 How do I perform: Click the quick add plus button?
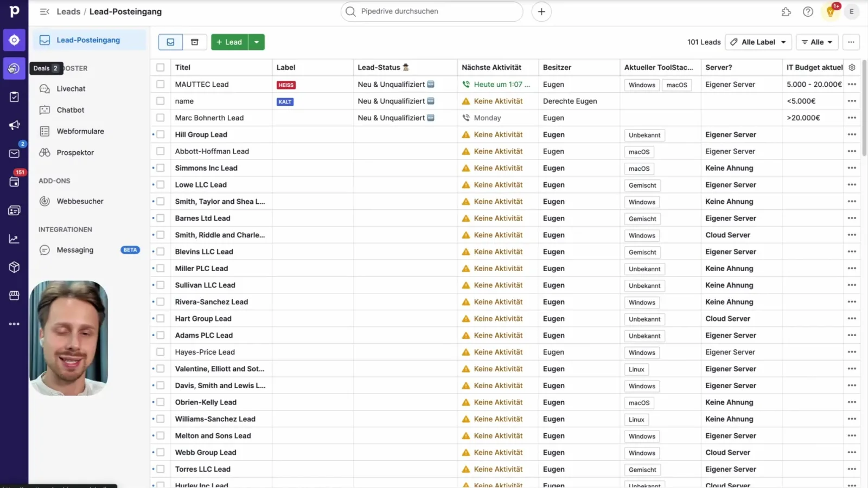(x=541, y=11)
